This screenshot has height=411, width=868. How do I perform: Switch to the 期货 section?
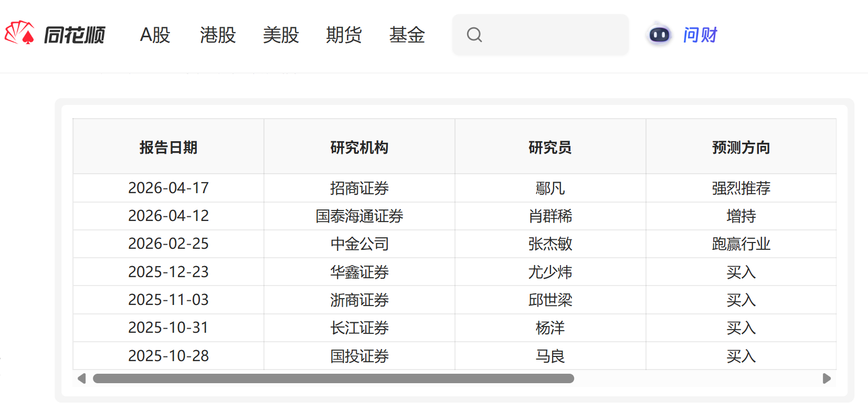click(344, 35)
